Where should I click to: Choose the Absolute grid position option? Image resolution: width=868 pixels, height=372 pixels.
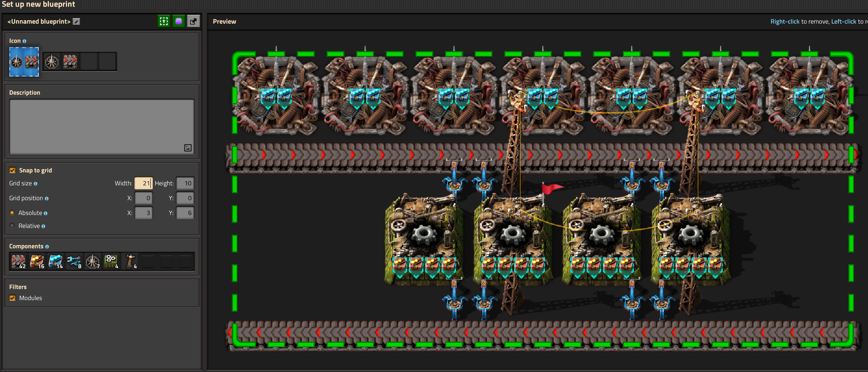click(x=12, y=213)
